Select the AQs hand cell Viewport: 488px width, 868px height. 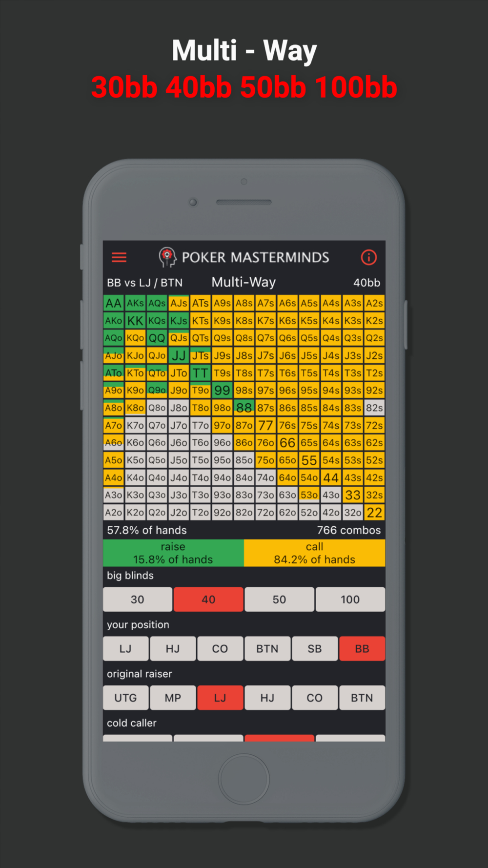157,303
